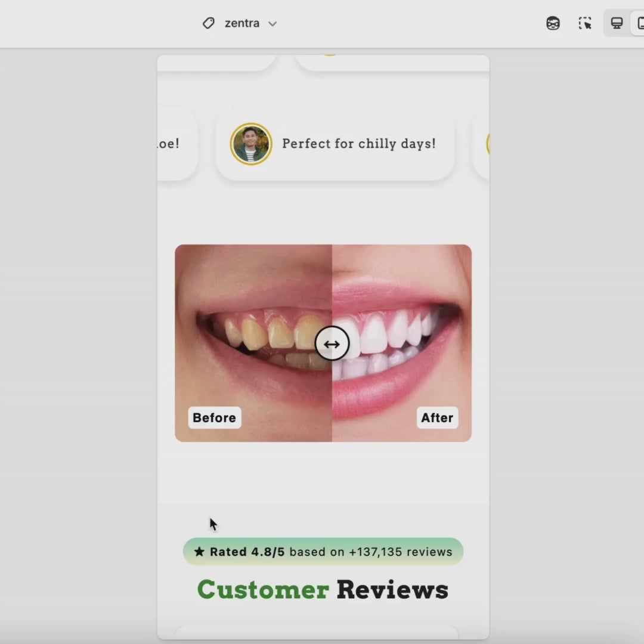The height and width of the screenshot is (644, 644).
Task: Expand the chevron next to zentra
Action: point(273,24)
